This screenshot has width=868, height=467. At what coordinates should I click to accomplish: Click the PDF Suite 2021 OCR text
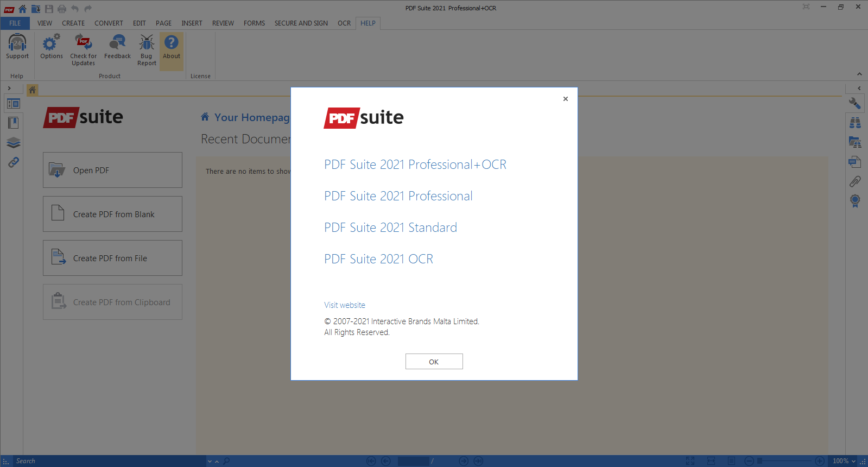pyautogui.click(x=379, y=259)
